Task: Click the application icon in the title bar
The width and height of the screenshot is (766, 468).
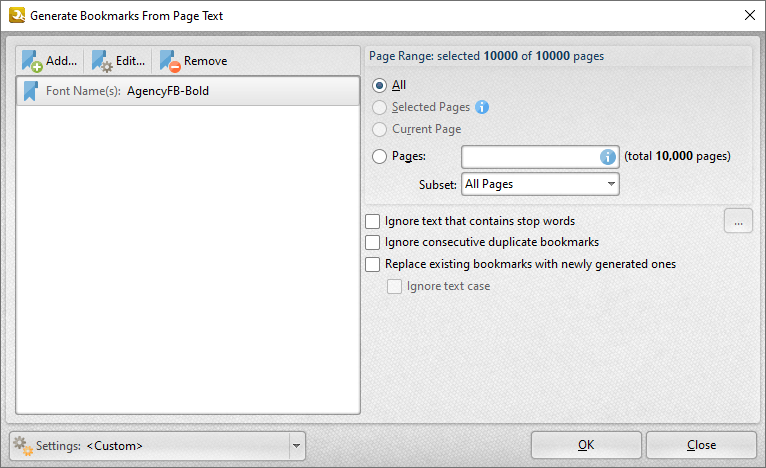Action: click(17, 15)
